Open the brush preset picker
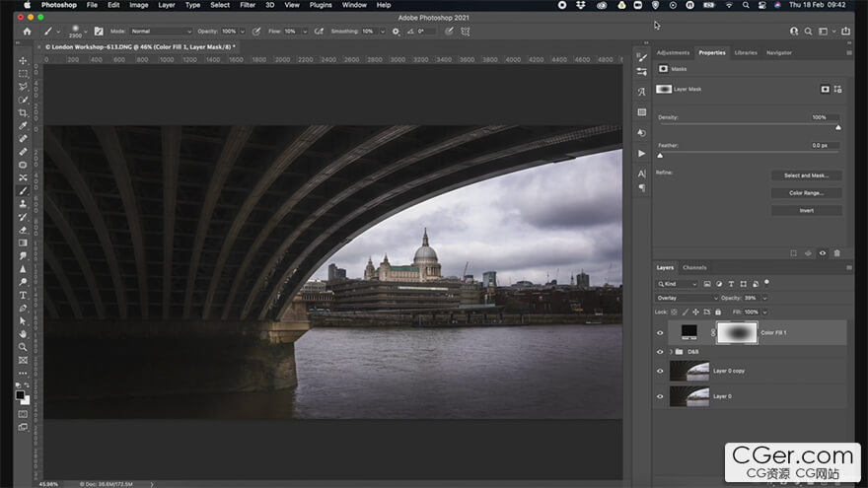 [x=78, y=32]
